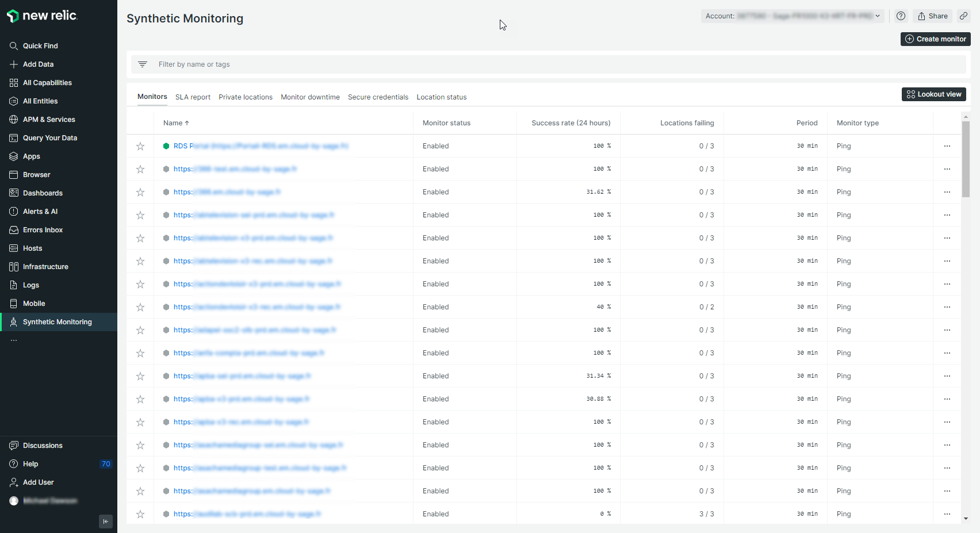Open Quick Find search in sidebar
Viewport: 980px width, 533px height.
40,46
